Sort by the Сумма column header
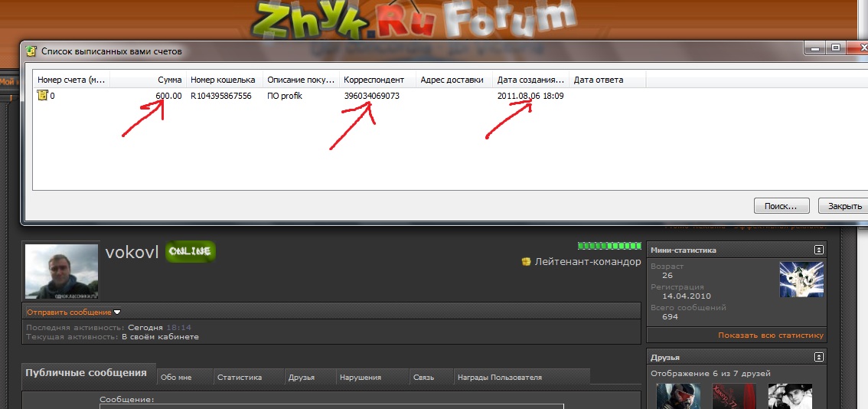The image size is (868, 409). [x=169, y=80]
